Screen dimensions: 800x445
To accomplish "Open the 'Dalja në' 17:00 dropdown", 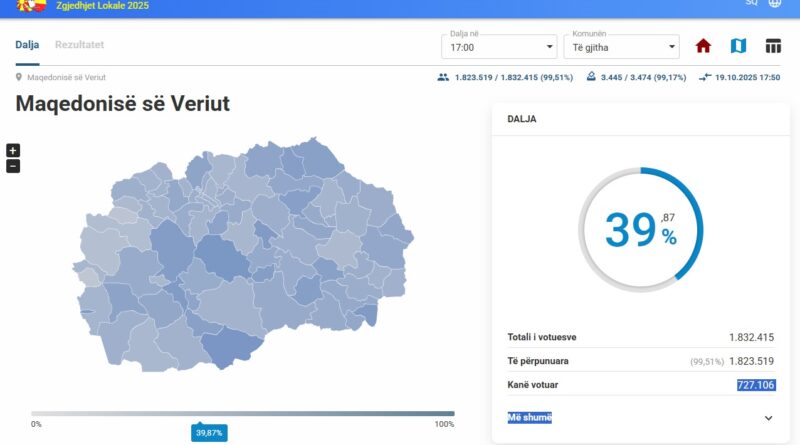I will (x=499, y=47).
